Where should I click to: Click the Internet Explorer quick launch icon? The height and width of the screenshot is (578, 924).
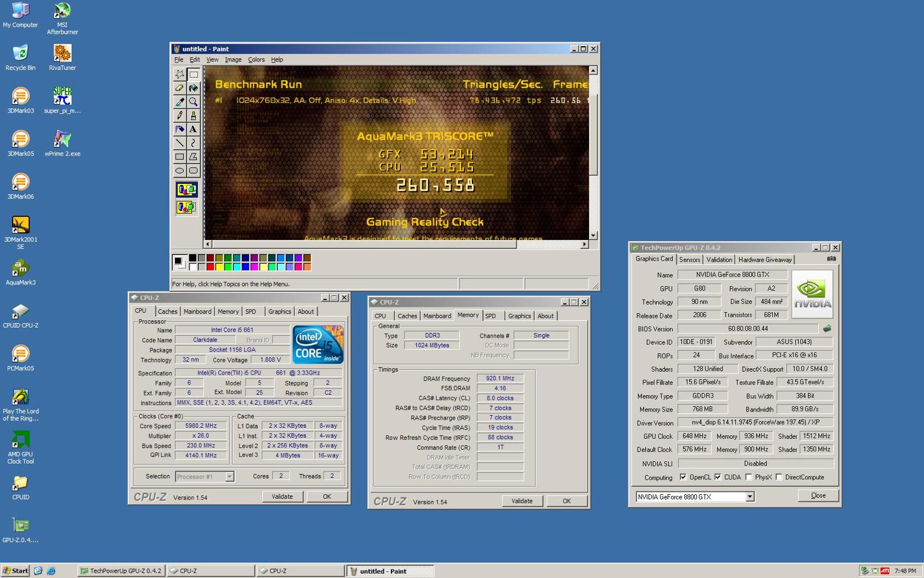51,570
